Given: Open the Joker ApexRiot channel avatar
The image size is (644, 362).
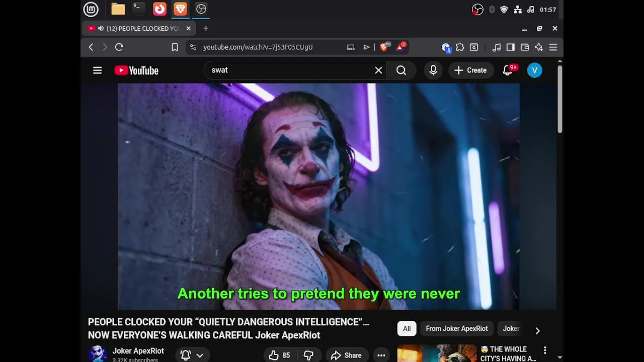Looking at the screenshot, I should [97, 353].
